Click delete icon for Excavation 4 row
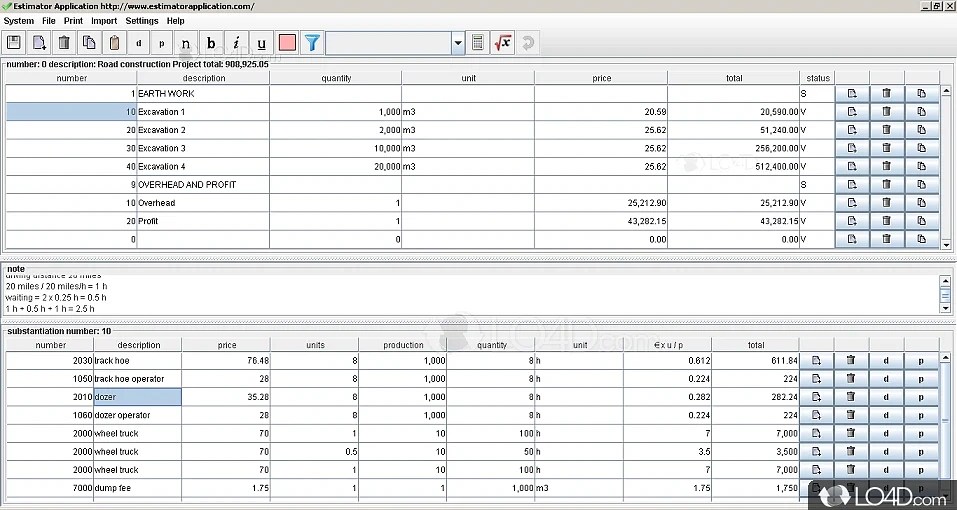Image resolution: width=957 pixels, height=510 pixels. [887, 167]
